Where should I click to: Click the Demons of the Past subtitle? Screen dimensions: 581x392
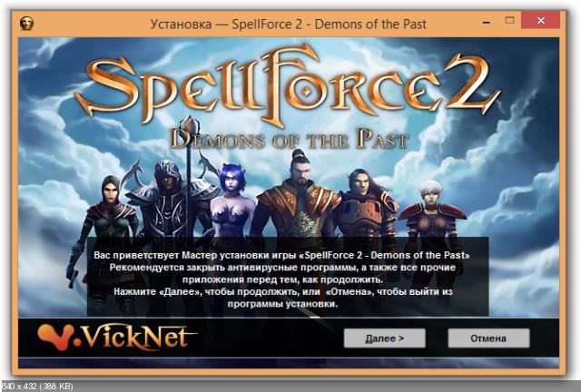point(289,139)
